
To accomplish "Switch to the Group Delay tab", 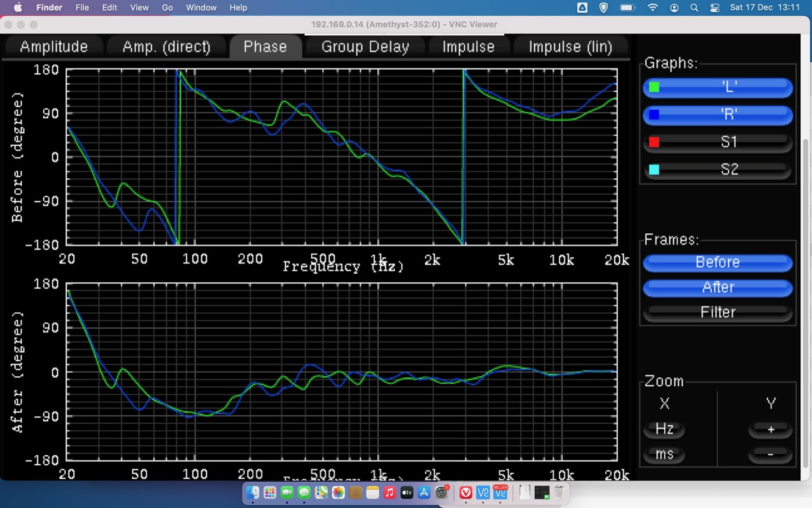I will (365, 47).
